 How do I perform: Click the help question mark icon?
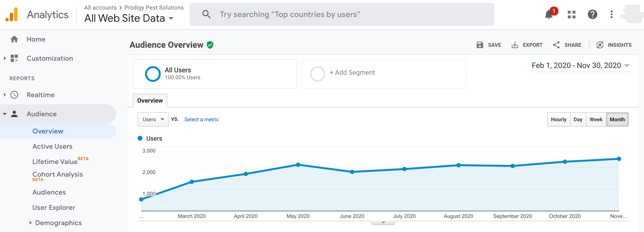click(592, 15)
